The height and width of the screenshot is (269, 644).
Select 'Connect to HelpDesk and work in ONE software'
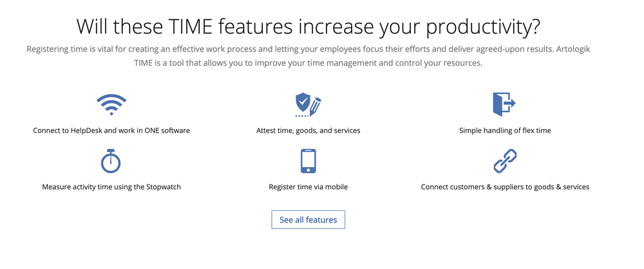(111, 130)
